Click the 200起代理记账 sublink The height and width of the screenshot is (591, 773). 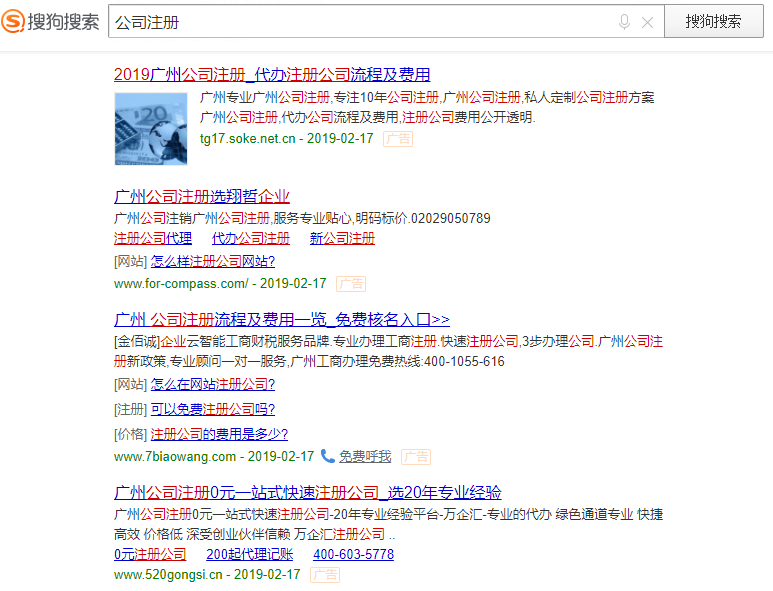tap(249, 554)
